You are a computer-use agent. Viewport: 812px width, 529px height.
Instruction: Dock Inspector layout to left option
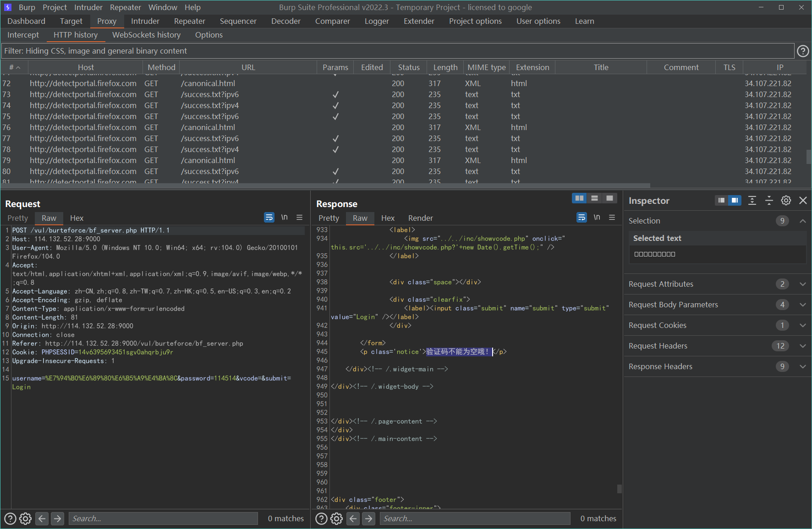click(x=721, y=200)
